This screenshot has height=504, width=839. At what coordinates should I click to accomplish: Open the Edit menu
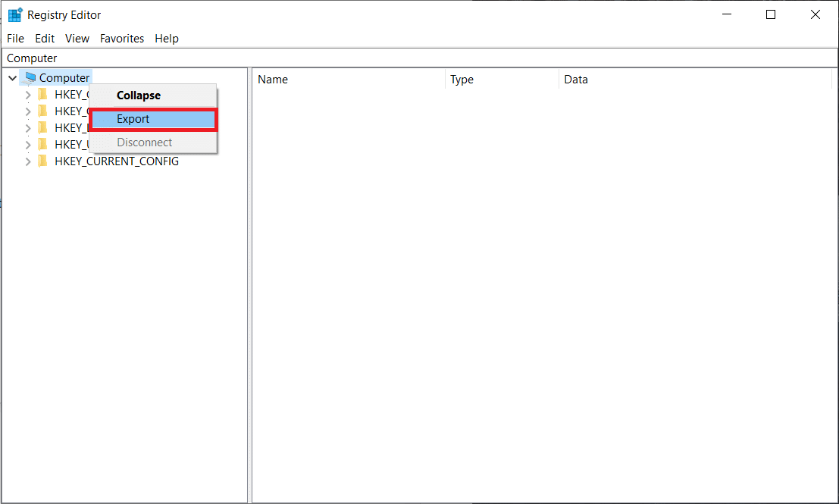(x=45, y=39)
